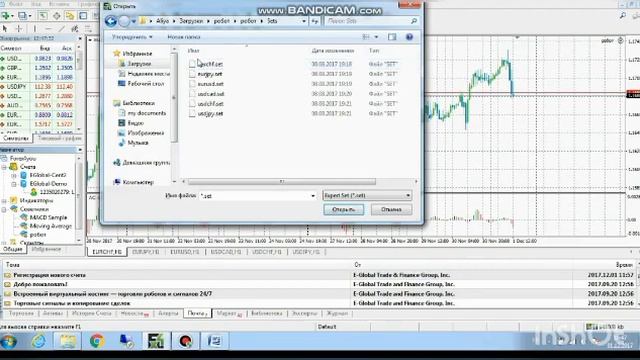Open the Expert Set (*.set) file type combo
The image size is (640, 360).
coord(367,196)
